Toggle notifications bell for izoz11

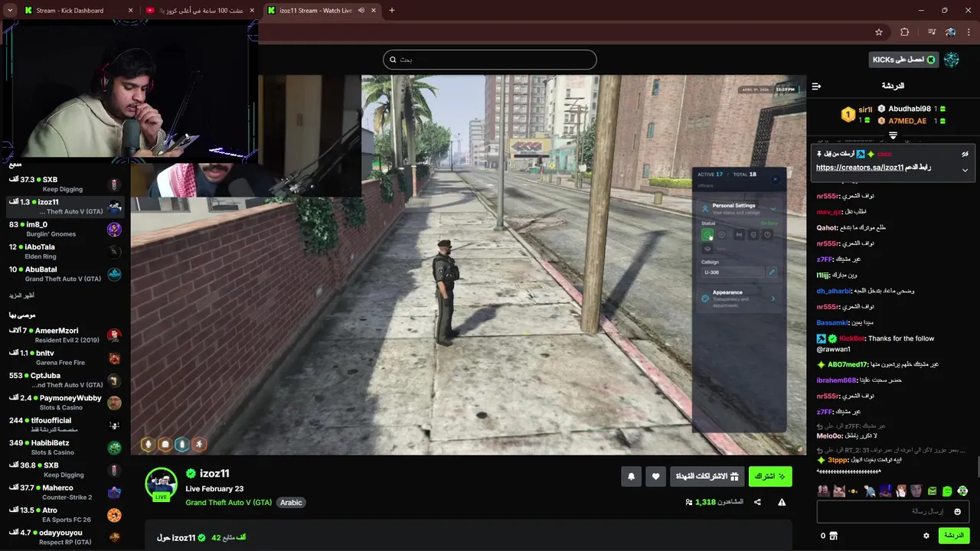coord(631,476)
